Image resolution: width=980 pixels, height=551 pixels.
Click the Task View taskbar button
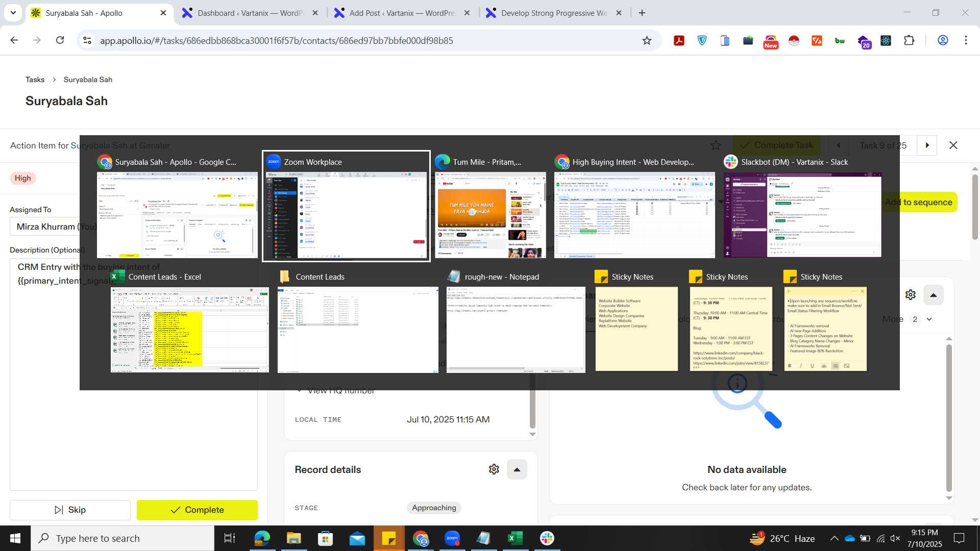(230, 538)
